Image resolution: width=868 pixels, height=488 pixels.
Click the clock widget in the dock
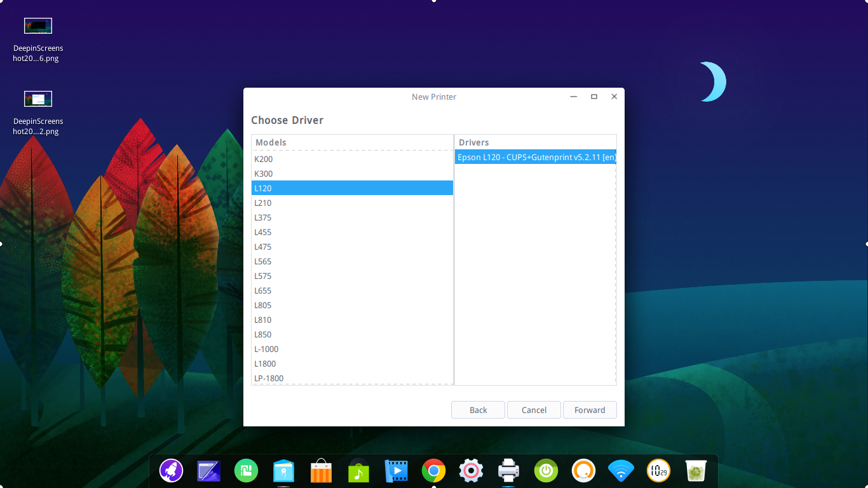pos(658,471)
